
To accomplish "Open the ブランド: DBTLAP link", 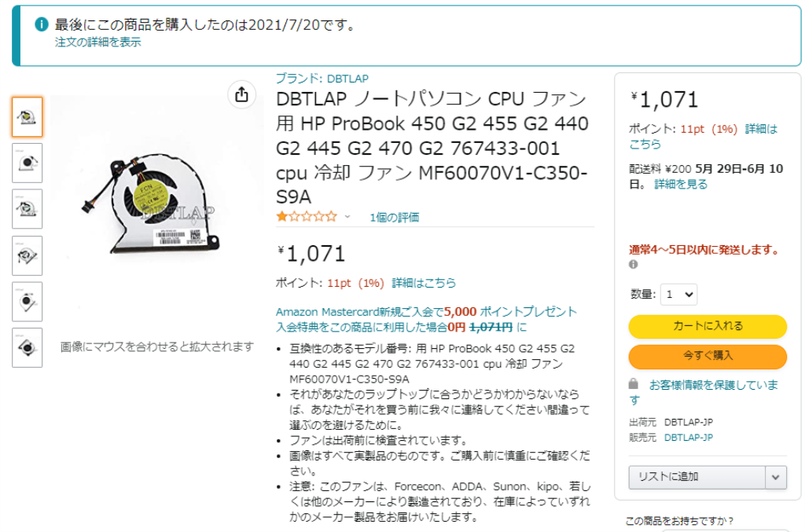I will point(322,79).
